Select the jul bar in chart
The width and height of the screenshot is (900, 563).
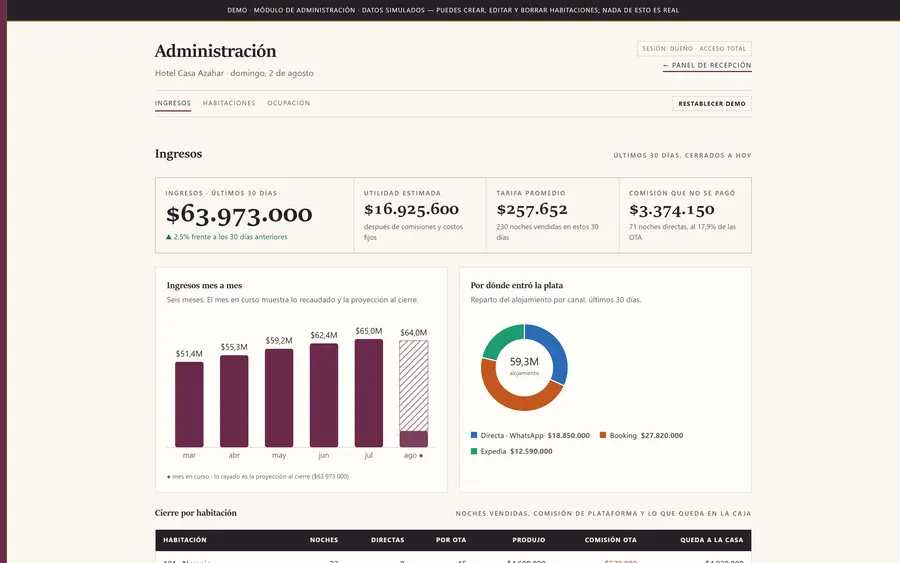coord(368,393)
